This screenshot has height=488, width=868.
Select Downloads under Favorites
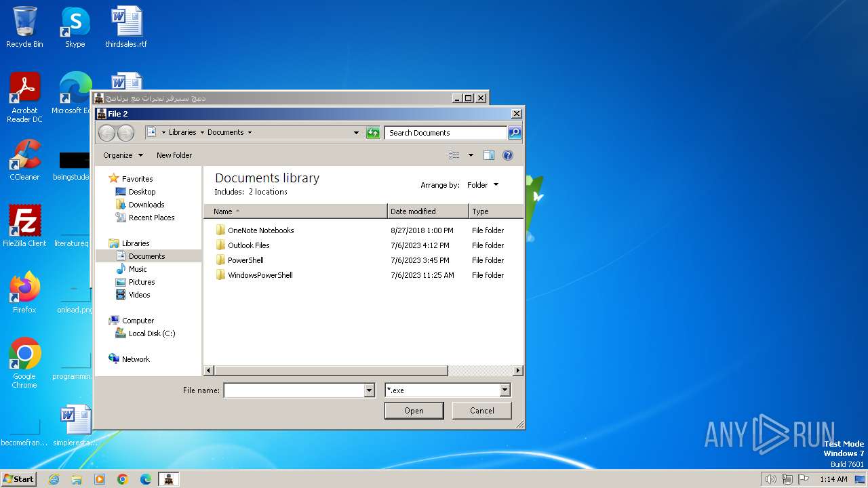[x=140, y=205]
